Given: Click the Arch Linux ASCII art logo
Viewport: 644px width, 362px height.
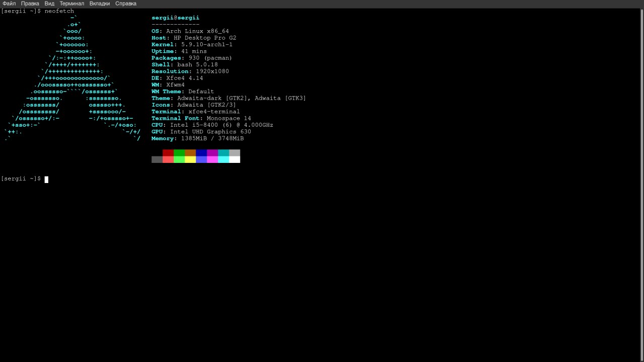Looking at the screenshot, I should click(72, 78).
